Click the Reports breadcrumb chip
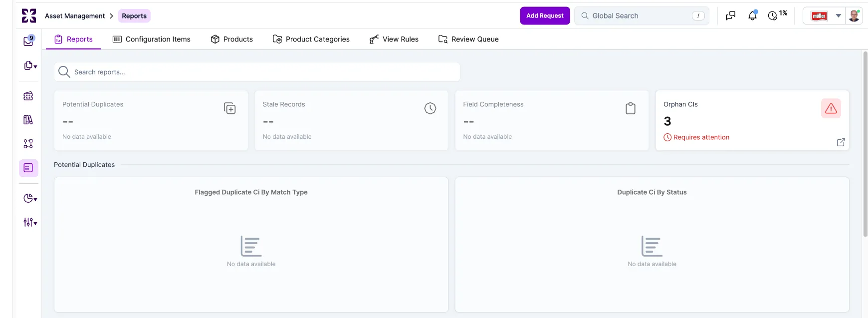The width and height of the screenshot is (868, 318). coord(134,16)
